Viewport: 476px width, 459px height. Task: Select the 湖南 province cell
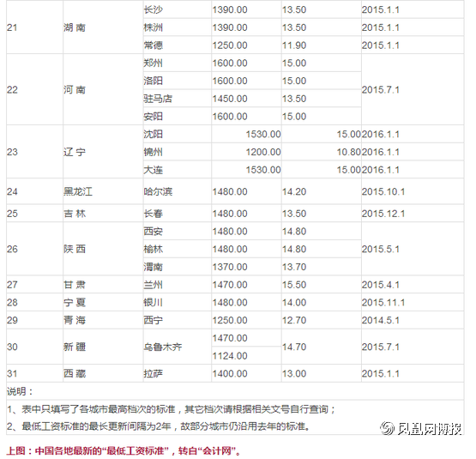pyautogui.click(x=103, y=27)
